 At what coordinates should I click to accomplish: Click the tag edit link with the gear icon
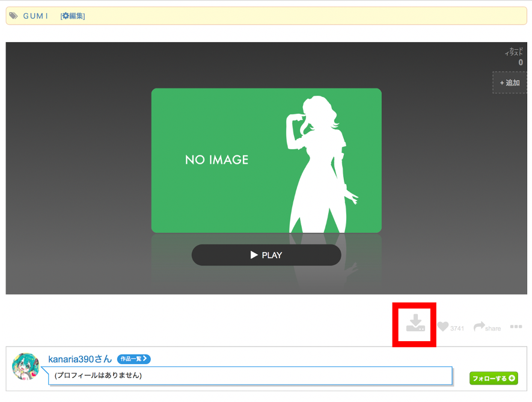tap(73, 16)
